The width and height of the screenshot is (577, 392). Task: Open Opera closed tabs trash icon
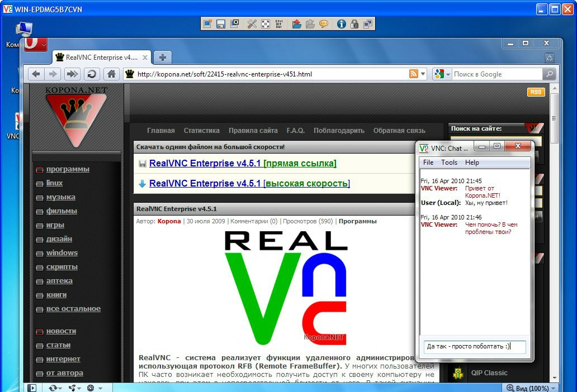(x=550, y=58)
